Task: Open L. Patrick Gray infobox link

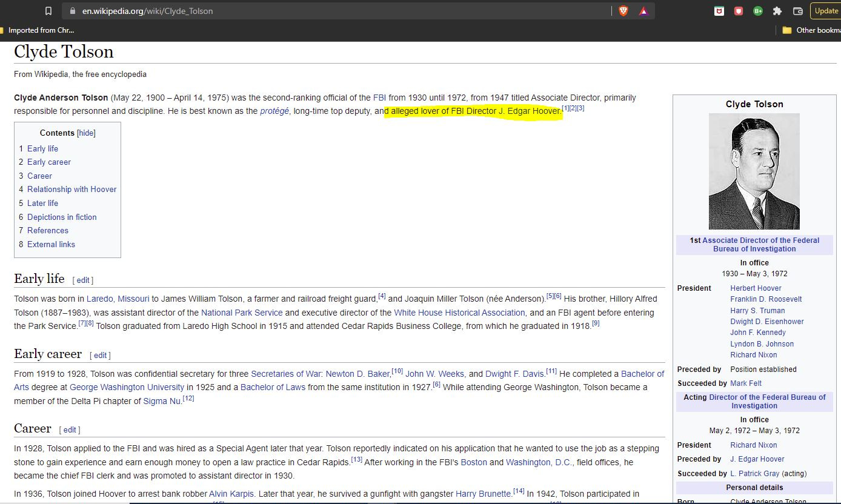Action: 755,474
